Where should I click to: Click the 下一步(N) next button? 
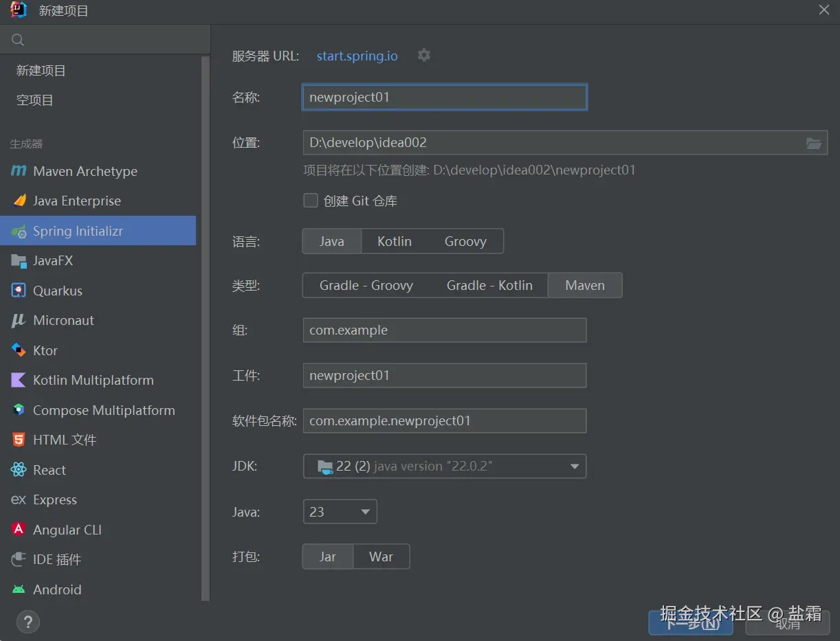coord(691,622)
